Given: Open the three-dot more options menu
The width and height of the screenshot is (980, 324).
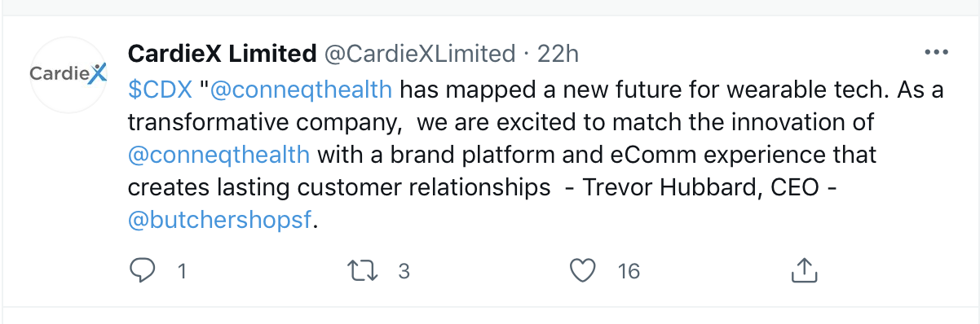Looking at the screenshot, I should pyautogui.click(x=935, y=53).
